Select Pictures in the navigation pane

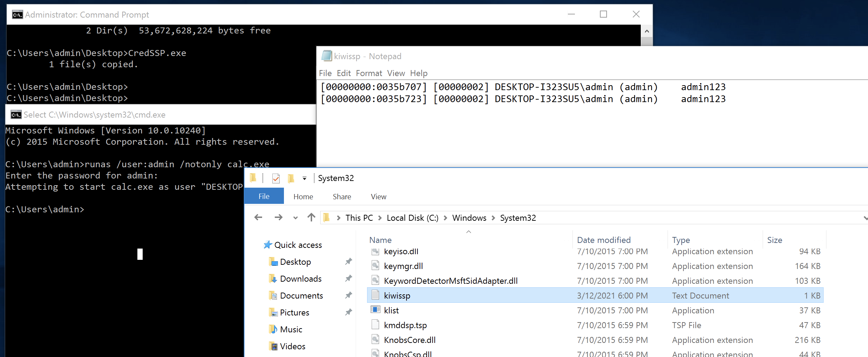[294, 312]
